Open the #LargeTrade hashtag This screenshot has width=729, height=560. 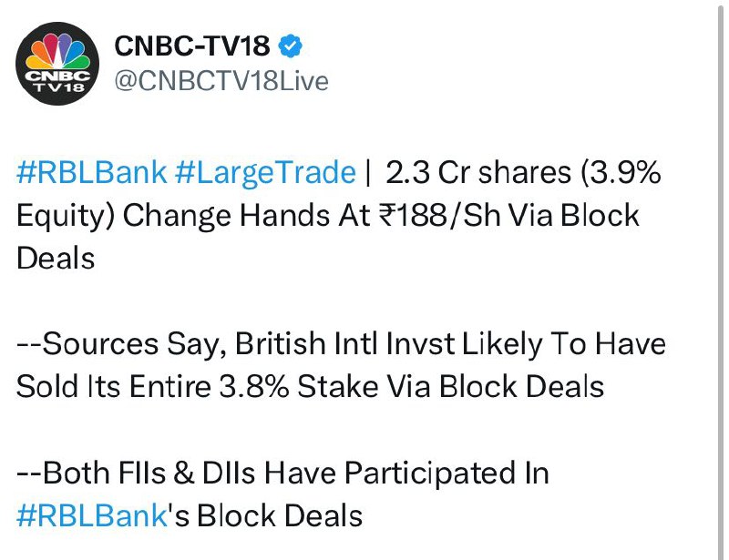pyautogui.click(x=265, y=174)
